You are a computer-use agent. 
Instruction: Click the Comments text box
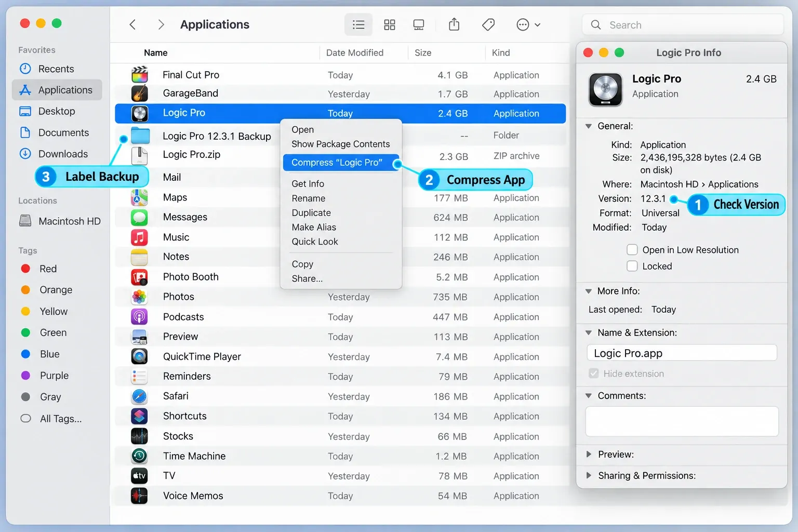(x=682, y=421)
